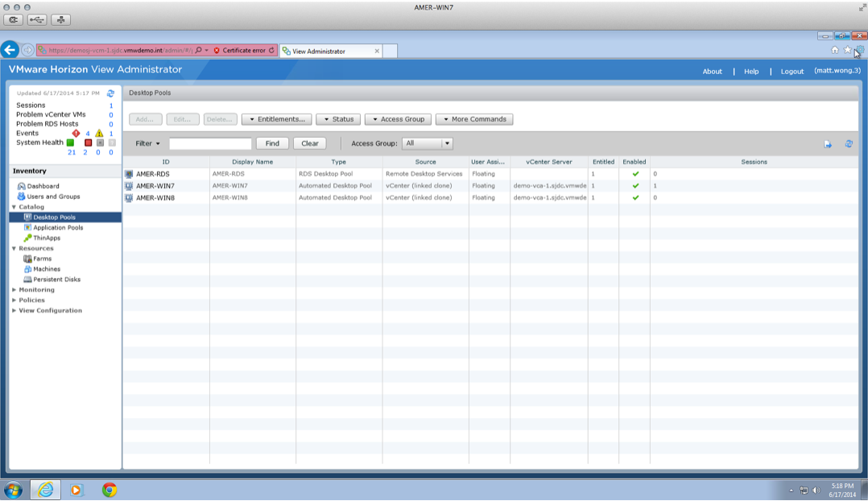This screenshot has width=868, height=501.
Task: Click the Delete button
Action: [221, 119]
